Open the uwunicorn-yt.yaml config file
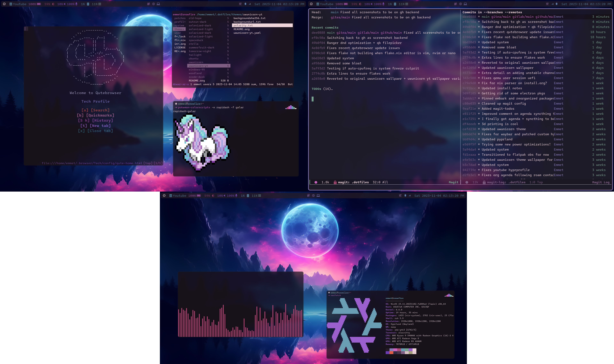The image size is (614, 364). point(247,33)
